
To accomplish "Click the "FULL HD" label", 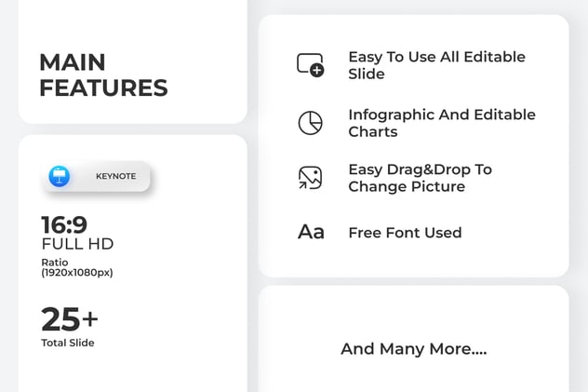I will coord(77,244).
